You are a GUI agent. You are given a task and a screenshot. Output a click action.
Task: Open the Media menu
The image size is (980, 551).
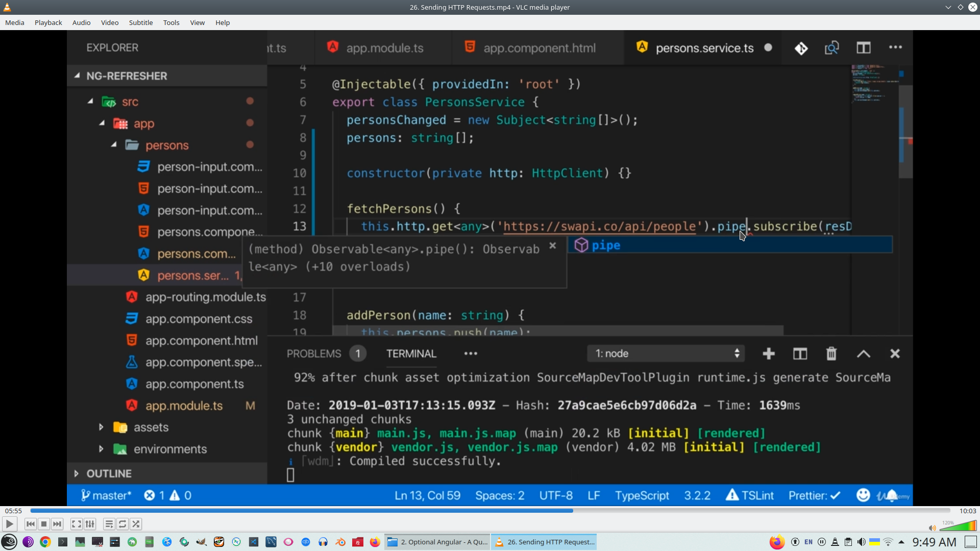click(14, 22)
